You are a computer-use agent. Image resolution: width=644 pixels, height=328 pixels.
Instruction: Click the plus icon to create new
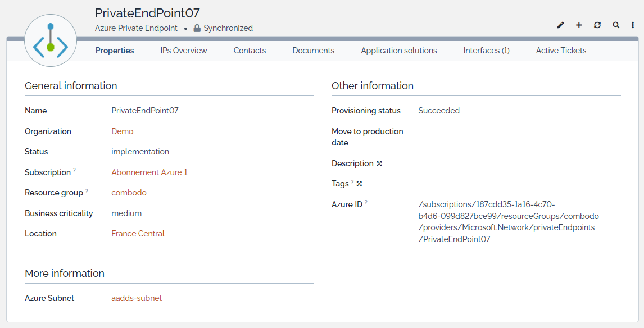(x=579, y=25)
